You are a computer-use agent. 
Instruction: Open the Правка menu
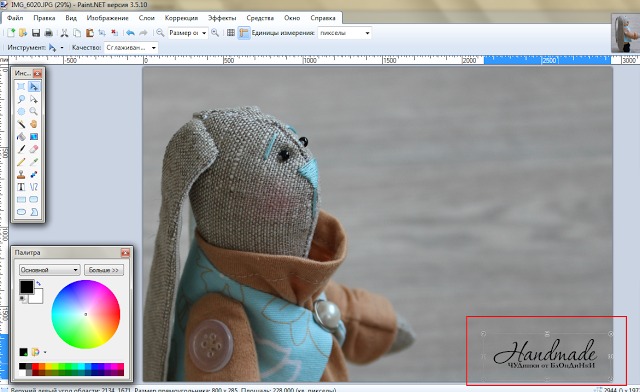point(44,18)
